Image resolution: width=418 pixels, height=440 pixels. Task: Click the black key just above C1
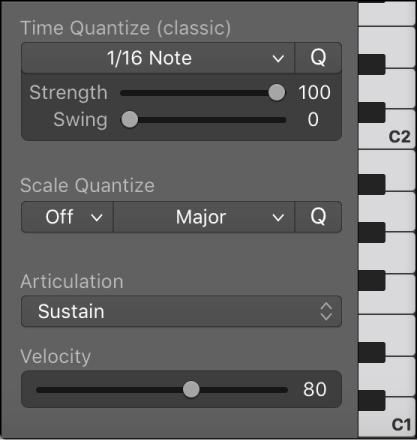click(372, 400)
